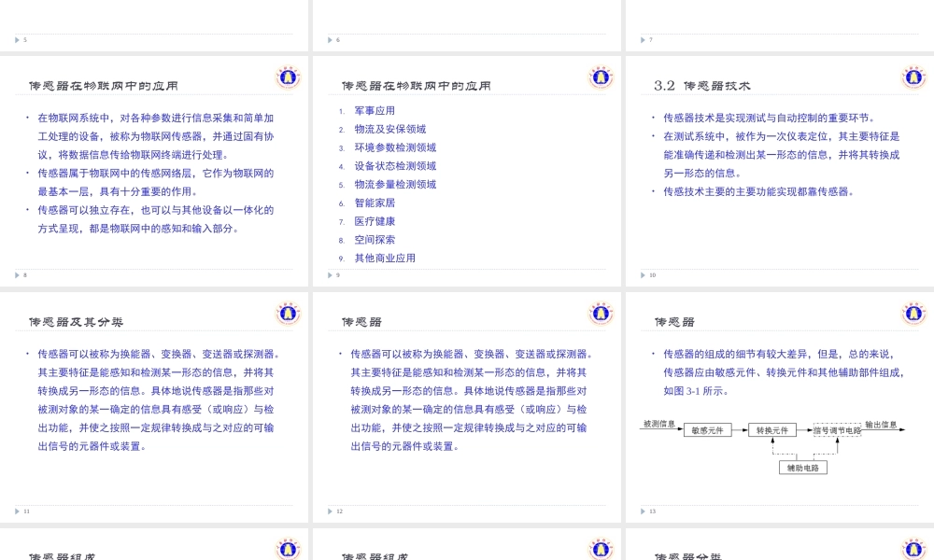Click the logo icon on the 3.2 传感器技术 slide

[x=911, y=77]
